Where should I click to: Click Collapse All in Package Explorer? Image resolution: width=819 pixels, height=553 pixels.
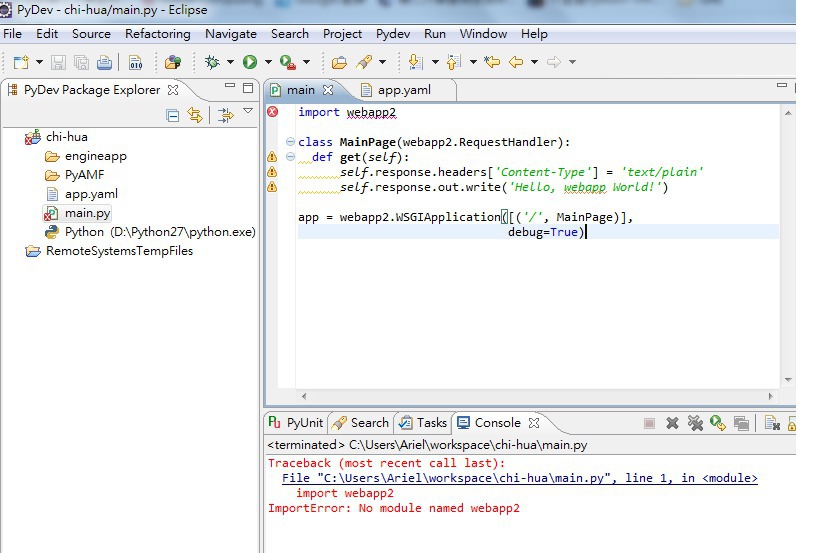(x=173, y=115)
